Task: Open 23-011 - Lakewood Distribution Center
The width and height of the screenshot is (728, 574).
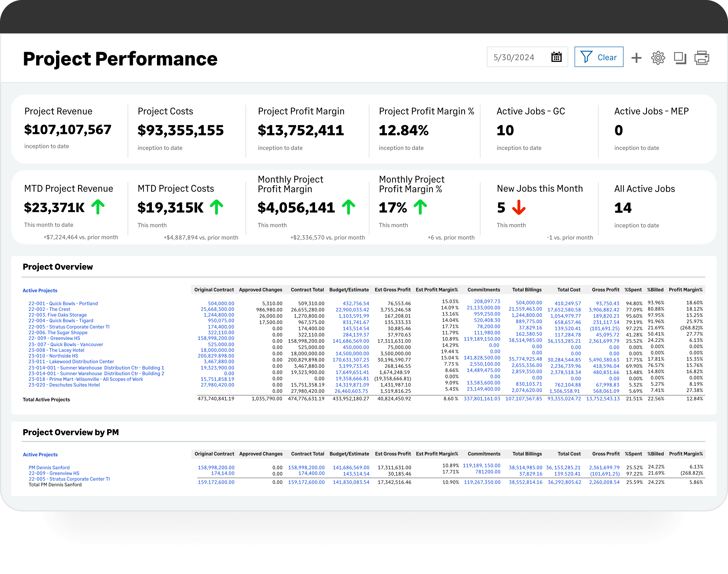Action: (x=71, y=362)
